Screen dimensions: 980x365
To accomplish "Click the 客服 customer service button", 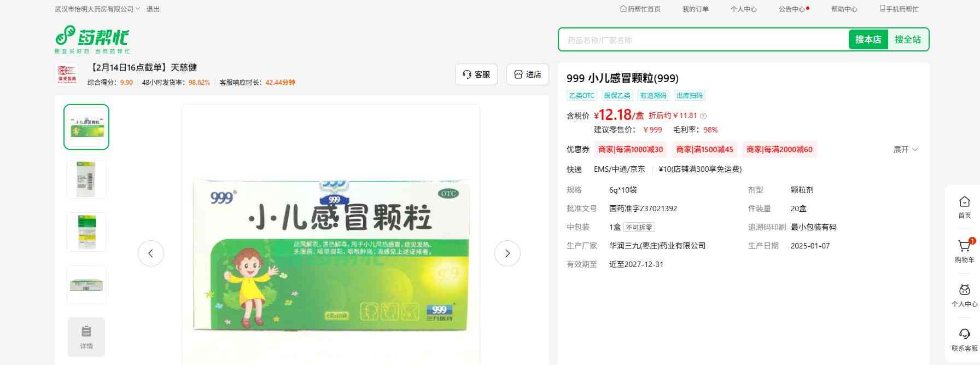I will point(476,74).
